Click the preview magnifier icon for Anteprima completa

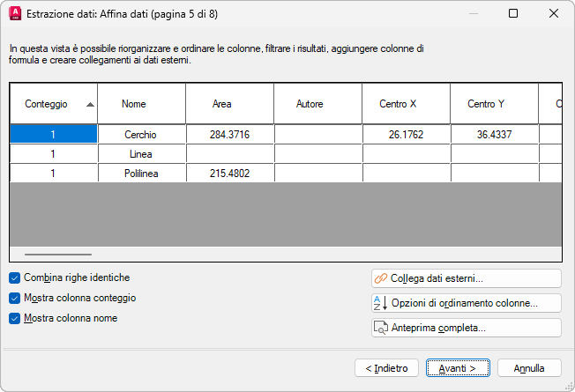(x=381, y=328)
